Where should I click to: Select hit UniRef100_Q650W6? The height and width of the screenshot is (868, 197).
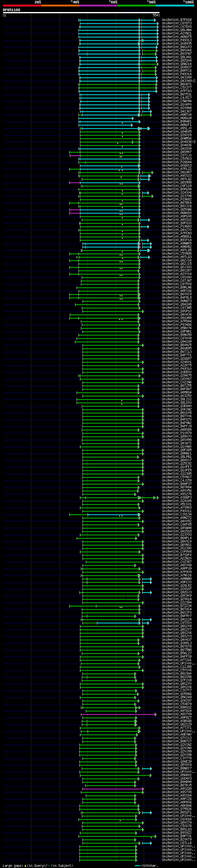coord(177,210)
